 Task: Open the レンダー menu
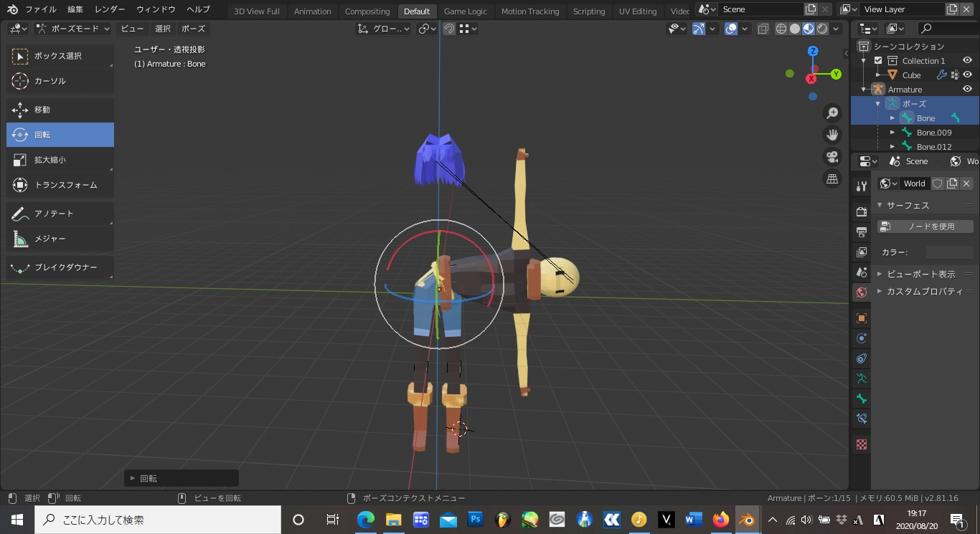tap(110, 9)
